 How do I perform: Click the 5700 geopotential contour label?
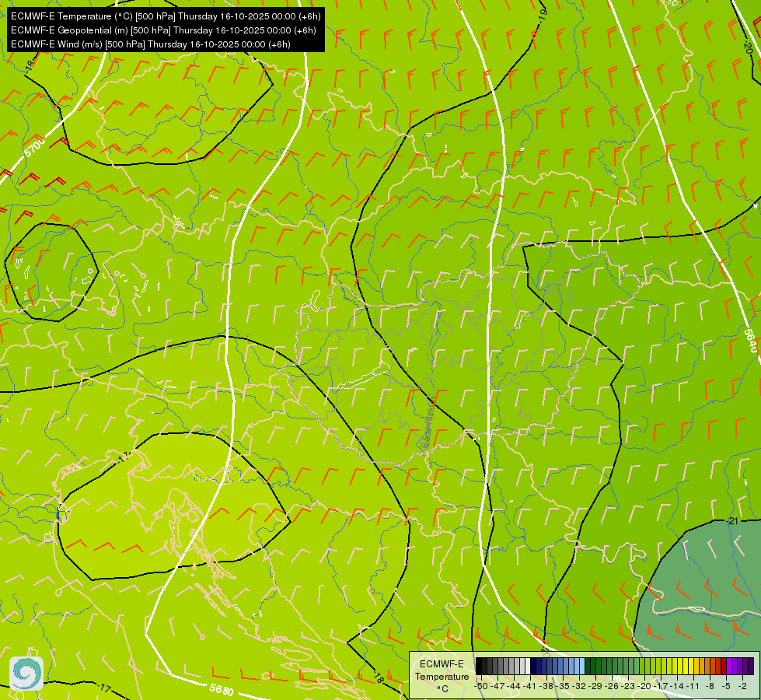pos(35,147)
